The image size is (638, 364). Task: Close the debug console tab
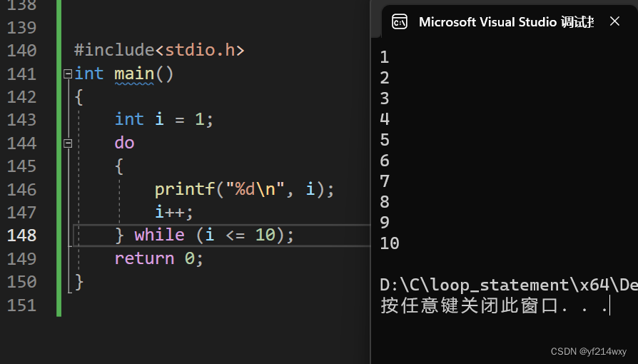tap(614, 21)
